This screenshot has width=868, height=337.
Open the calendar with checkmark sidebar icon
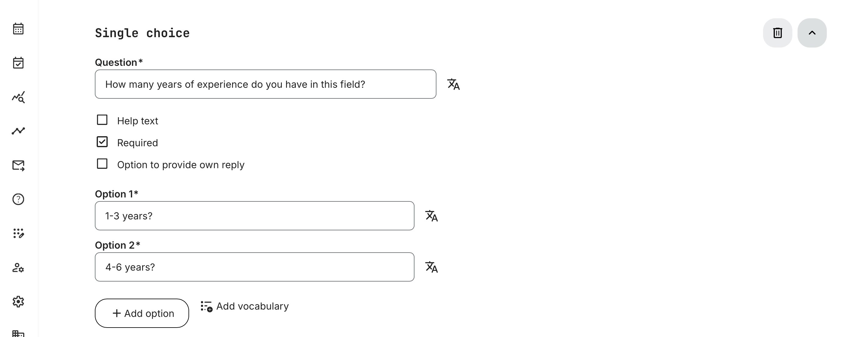point(18,63)
